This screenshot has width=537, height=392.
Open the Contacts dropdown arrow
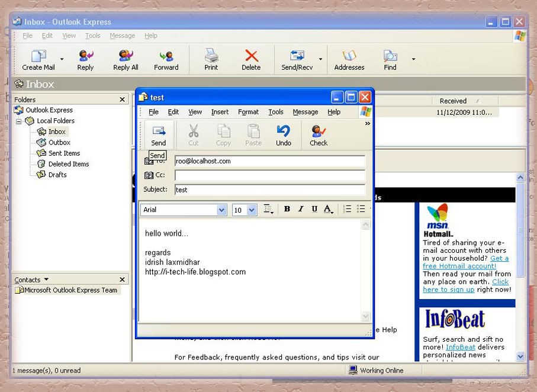46,279
